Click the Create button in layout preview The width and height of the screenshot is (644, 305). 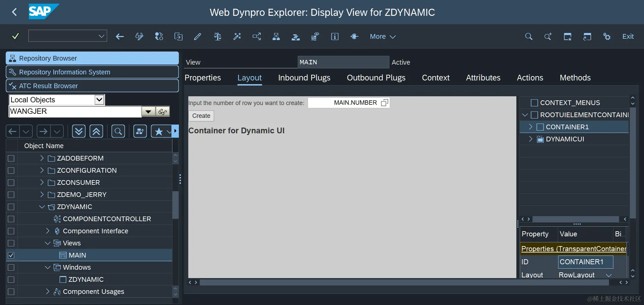pyautogui.click(x=201, y=116)
